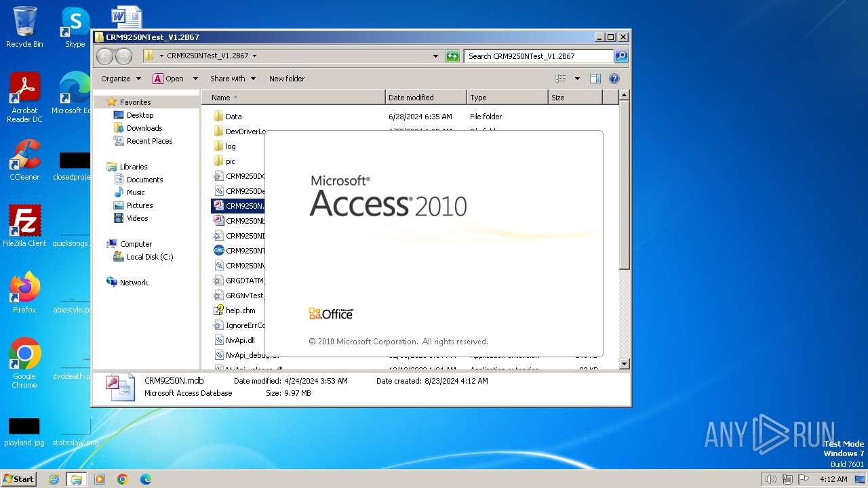The image size is (868, 488).
Task: Click the Internet Explorer taskbar icon
Action: (54, 479)
